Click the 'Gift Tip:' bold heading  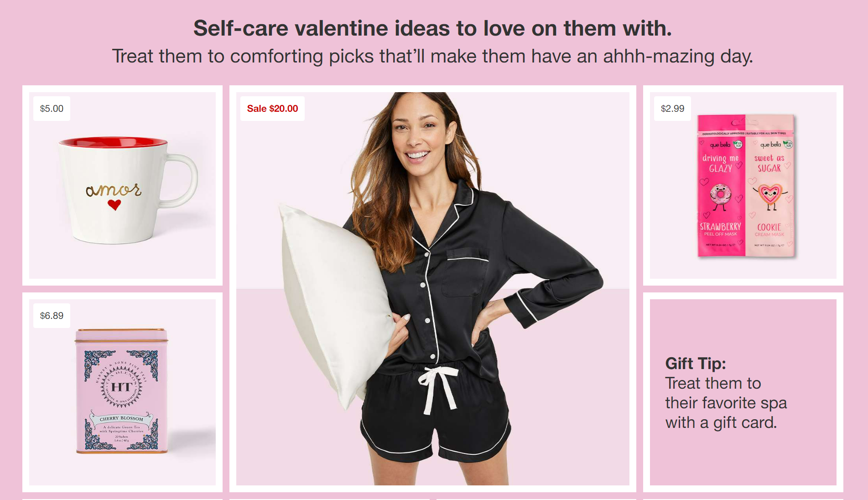[696, 364]
